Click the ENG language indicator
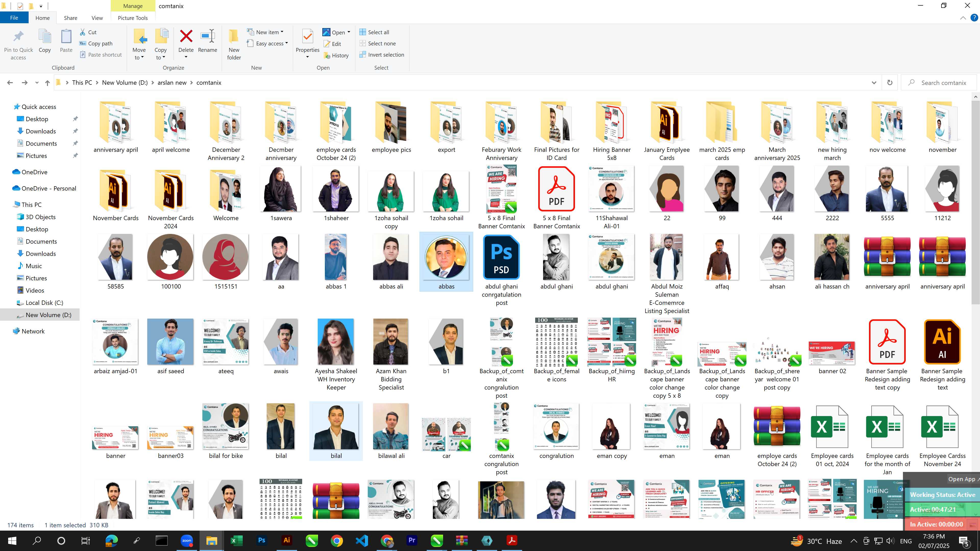The width and height of the screenshot is (980, 551). [x=905, y=541]
